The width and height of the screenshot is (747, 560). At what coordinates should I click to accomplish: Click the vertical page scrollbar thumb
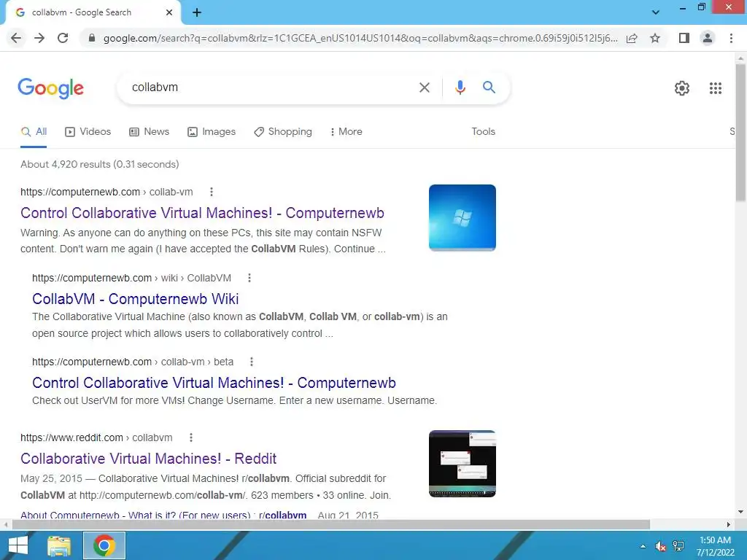tap(740, 133)
